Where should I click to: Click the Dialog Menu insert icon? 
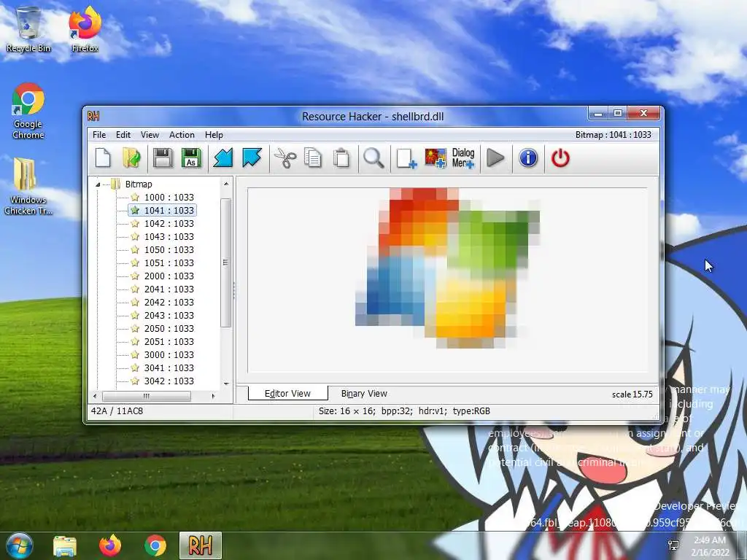tap(463, 158)
